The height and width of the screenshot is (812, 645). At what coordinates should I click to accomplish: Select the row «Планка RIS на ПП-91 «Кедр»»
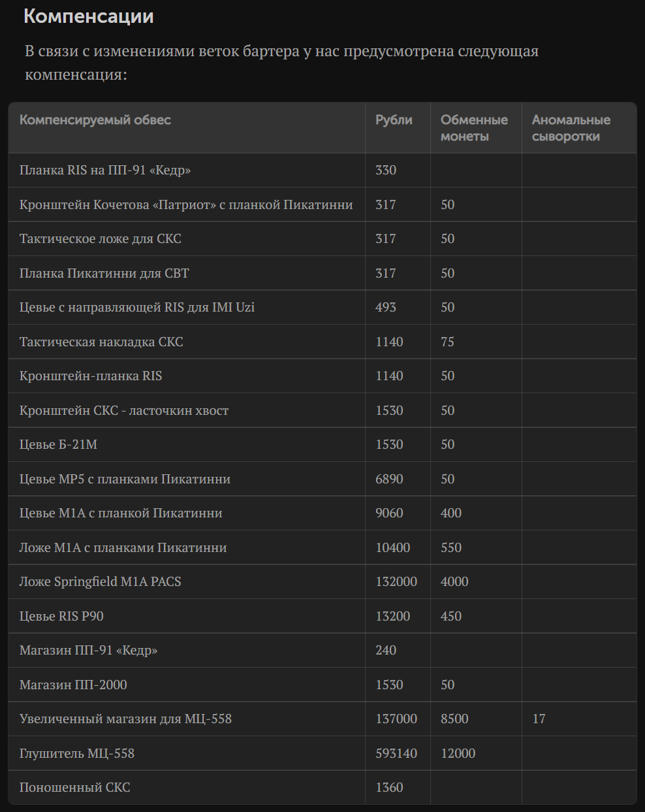[x=322, y=171]
